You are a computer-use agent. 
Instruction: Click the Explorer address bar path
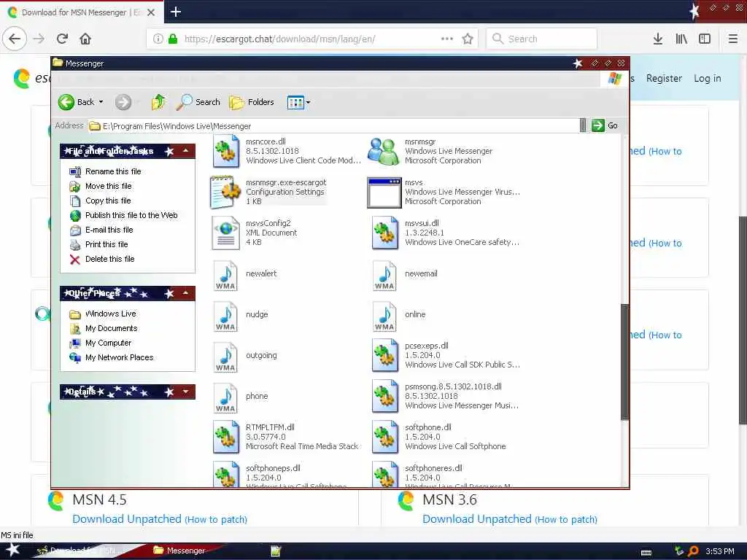333,125
